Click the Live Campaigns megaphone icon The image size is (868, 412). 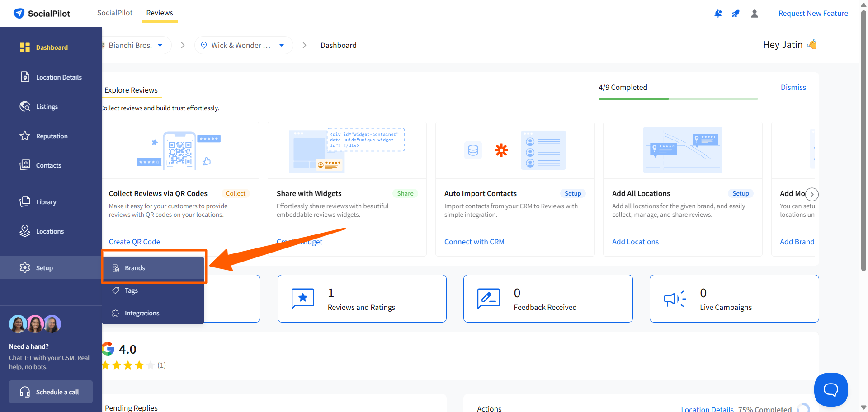[675, 299]
